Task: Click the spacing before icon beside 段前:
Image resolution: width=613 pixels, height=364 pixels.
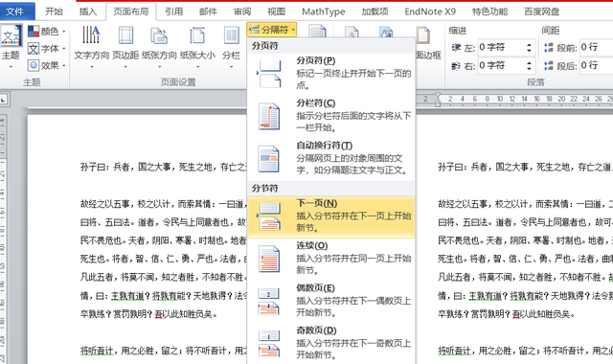Action: 549,48
